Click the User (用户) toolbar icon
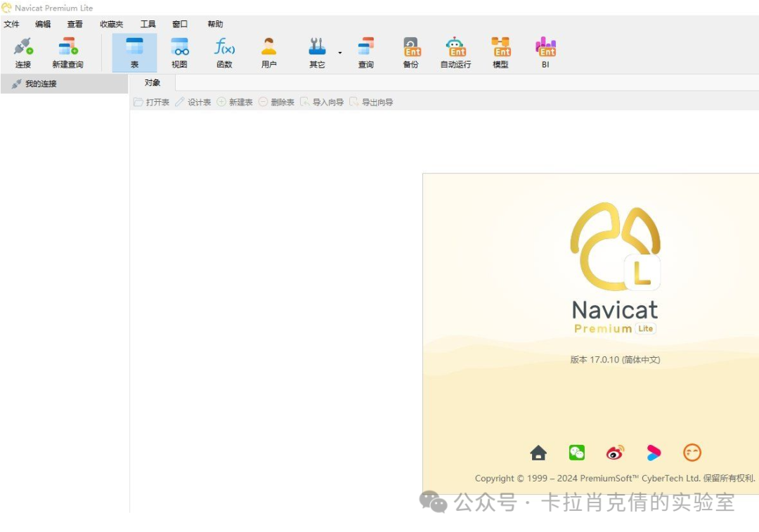This screenshot has width=759, height=532. point(268,53)
